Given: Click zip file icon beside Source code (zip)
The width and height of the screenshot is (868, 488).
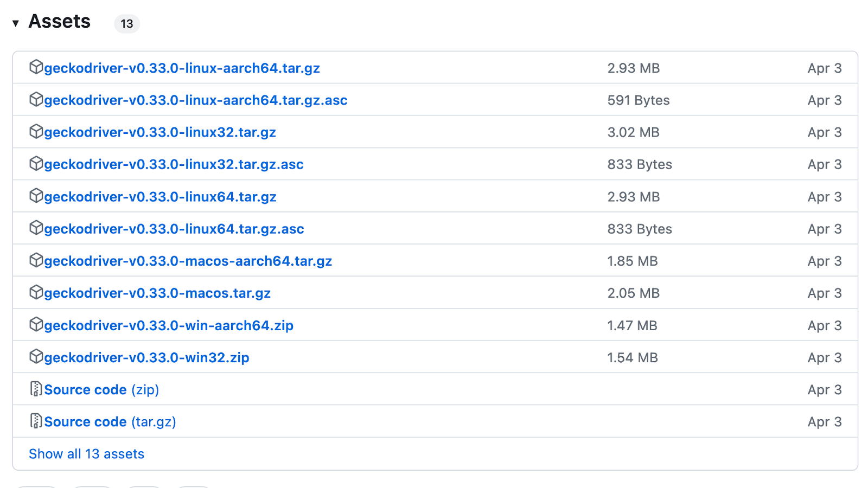Looking at the screenshot, I should click(x=36, y=389).
